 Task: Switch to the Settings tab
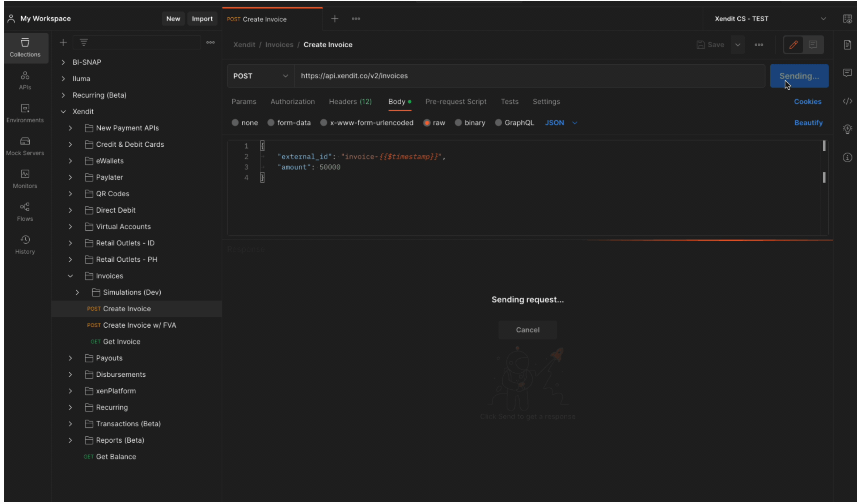coord(546,102)
